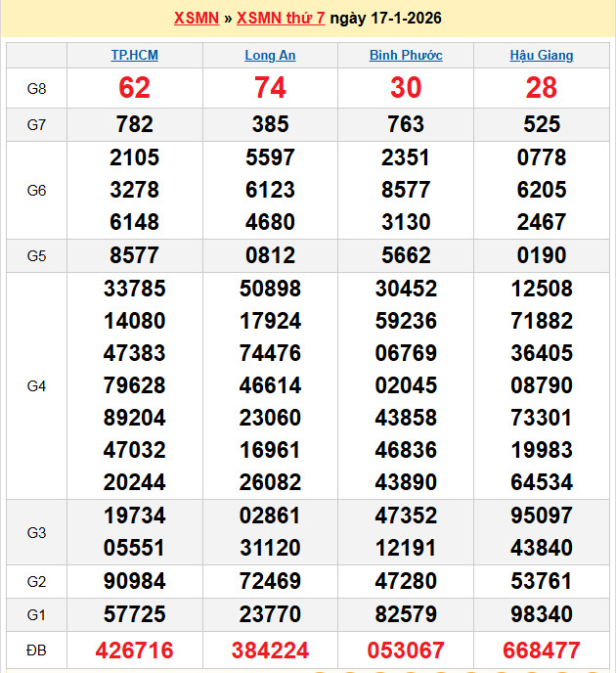The height and width of the screenshot is (673, 616).
Task: Click G5 result 0190 for Hậu Giang
Action: 542,256
